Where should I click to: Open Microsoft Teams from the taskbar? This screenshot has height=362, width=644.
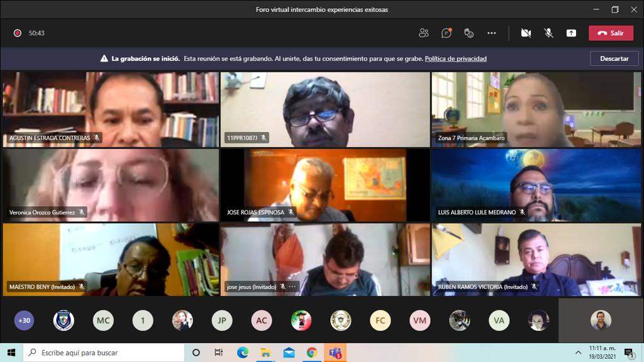335,353
